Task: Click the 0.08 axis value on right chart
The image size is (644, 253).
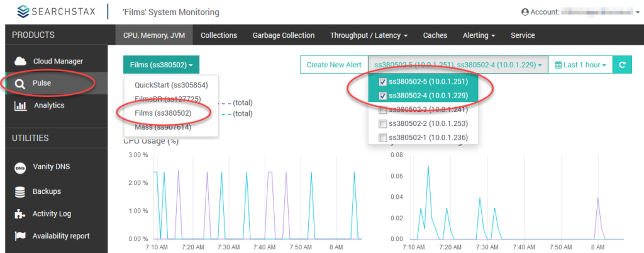Action: pyautogui.click(x=396, y=155)
